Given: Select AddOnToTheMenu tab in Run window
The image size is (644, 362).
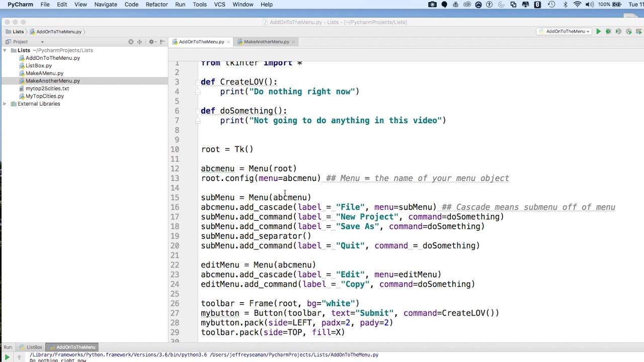Looking at the screenshot, I should coord(72,347).
